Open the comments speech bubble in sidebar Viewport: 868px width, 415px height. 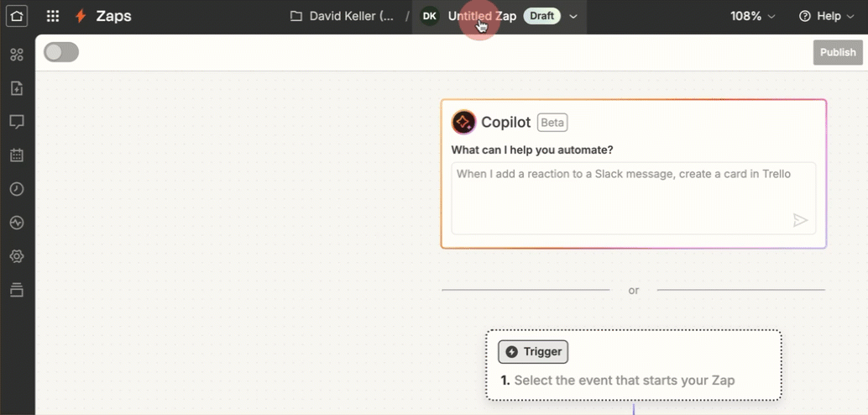click(17, 122)
